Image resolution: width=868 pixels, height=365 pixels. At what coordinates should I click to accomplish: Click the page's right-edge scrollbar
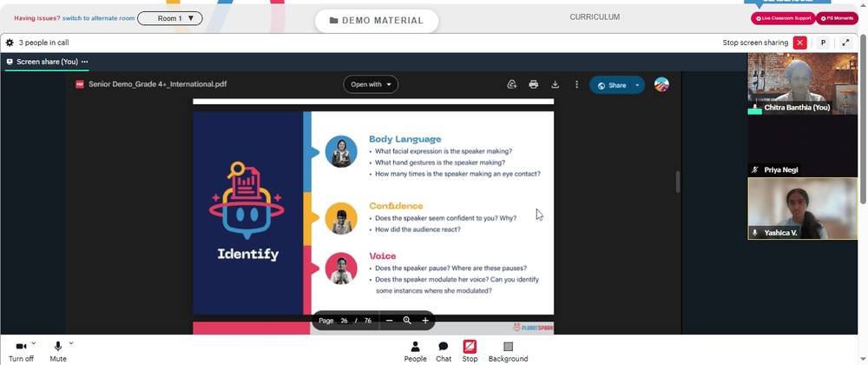[864, 119]
